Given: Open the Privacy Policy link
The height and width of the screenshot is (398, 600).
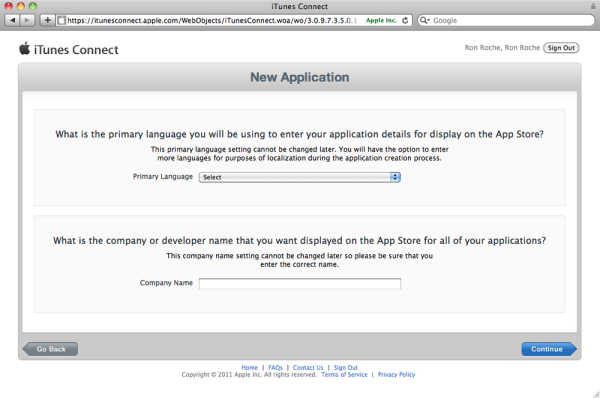Looking at the screenshot, I should [396, 375].
